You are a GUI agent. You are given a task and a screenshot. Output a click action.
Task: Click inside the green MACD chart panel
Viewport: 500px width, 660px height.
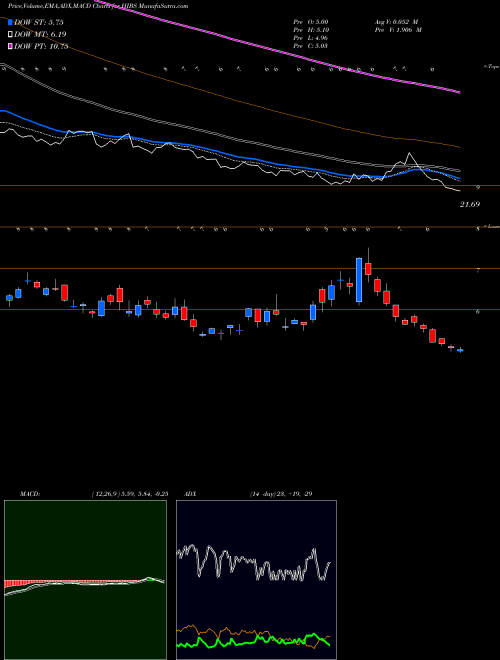[85, 579]
